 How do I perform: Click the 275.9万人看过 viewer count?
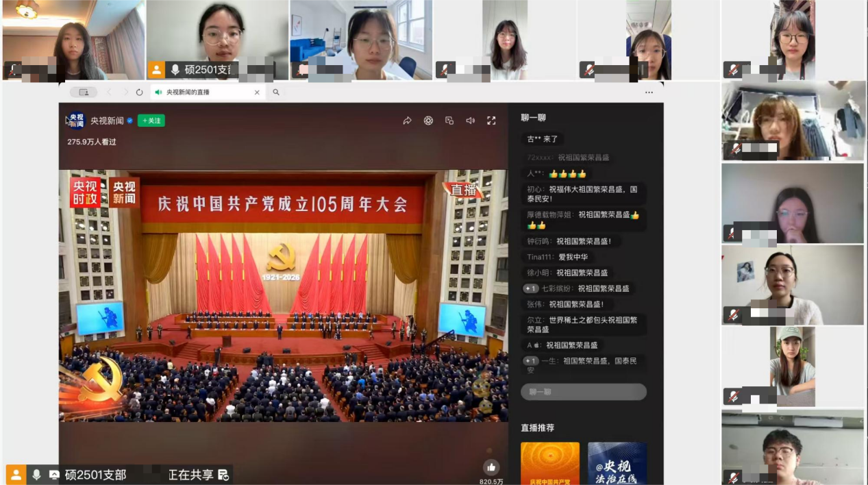pyautogui.click(x=92, y=142)
